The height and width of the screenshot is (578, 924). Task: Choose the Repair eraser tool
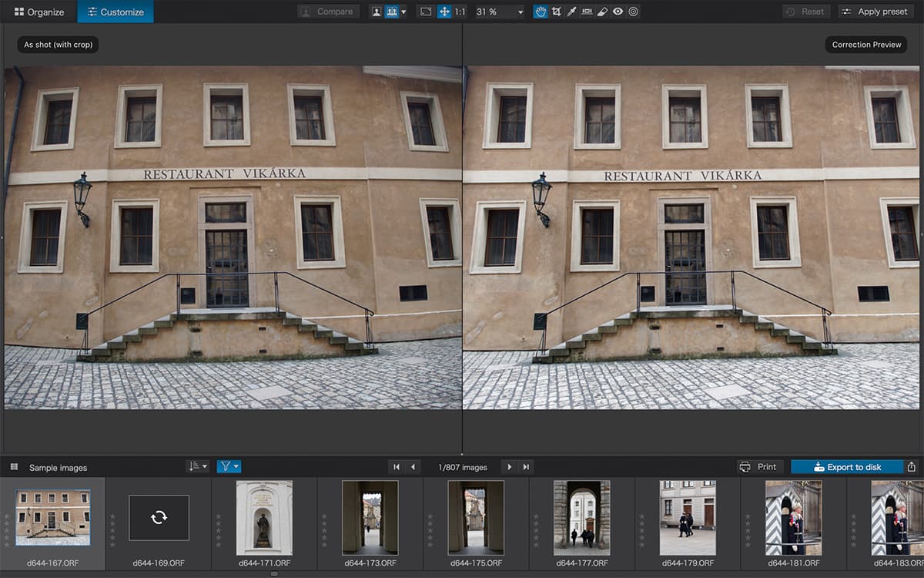click(602, 12)
